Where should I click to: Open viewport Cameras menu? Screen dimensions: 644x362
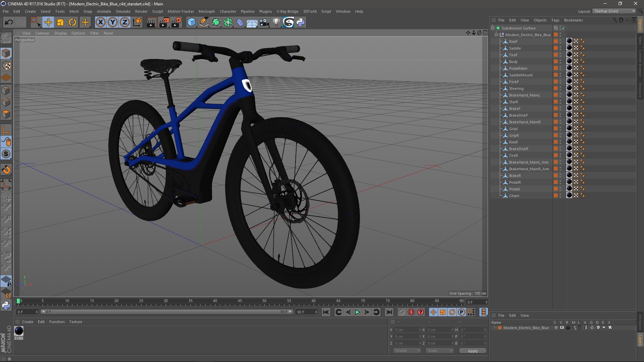(42, 33)
